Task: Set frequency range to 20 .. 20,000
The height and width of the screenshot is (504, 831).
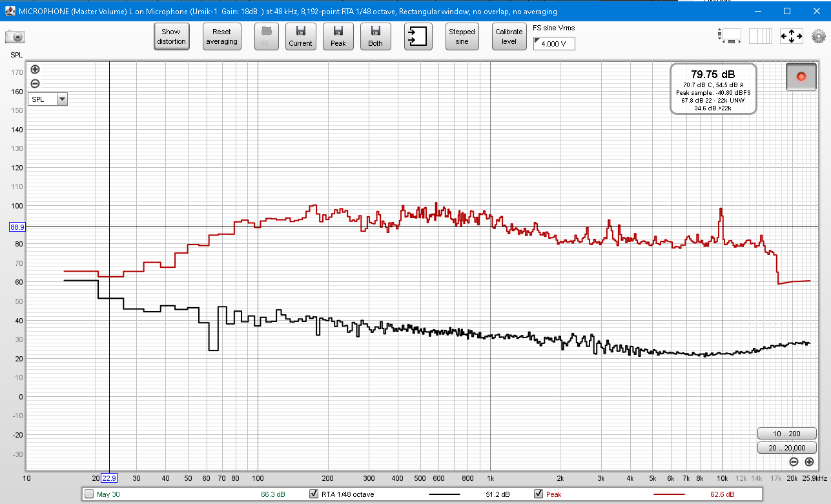Action: pyautogui.click(x=786, y=448)
